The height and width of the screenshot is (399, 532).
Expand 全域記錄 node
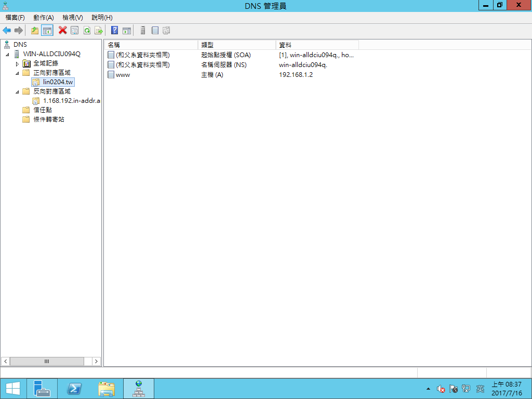(x=17, y=64)
